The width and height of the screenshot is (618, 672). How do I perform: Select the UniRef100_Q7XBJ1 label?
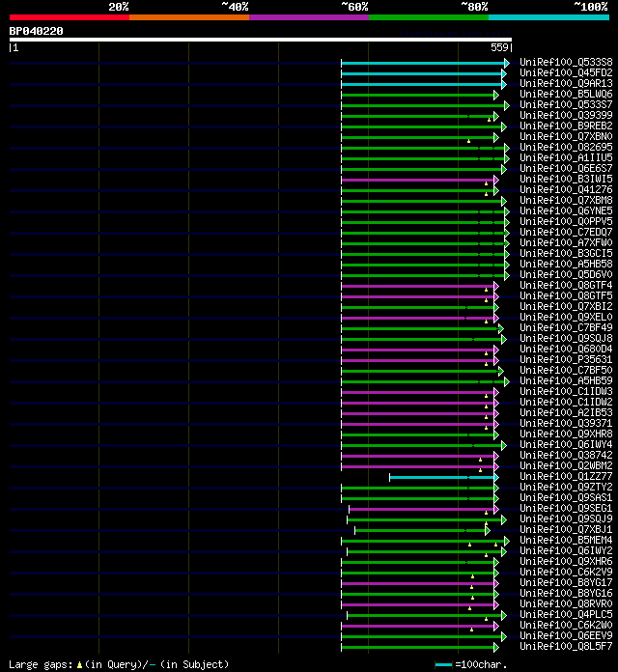[566, 530]
